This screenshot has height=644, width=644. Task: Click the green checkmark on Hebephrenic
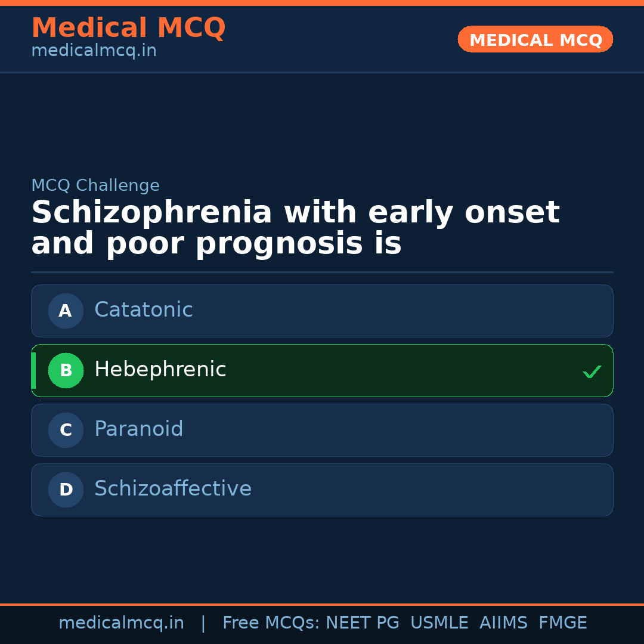coord(592,371)
